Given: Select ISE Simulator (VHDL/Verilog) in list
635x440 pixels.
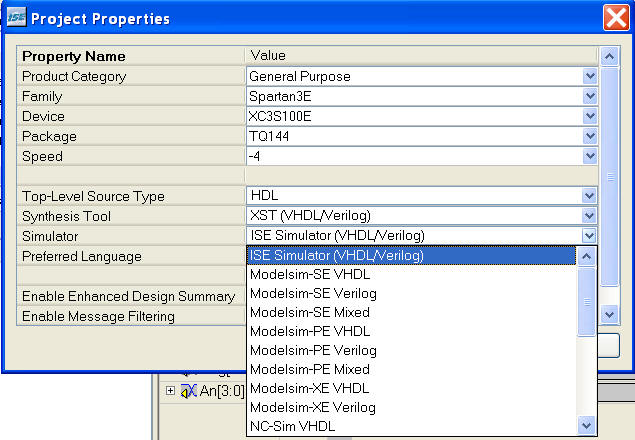Looking at the screenshot, I should click(x=411, y=256).
